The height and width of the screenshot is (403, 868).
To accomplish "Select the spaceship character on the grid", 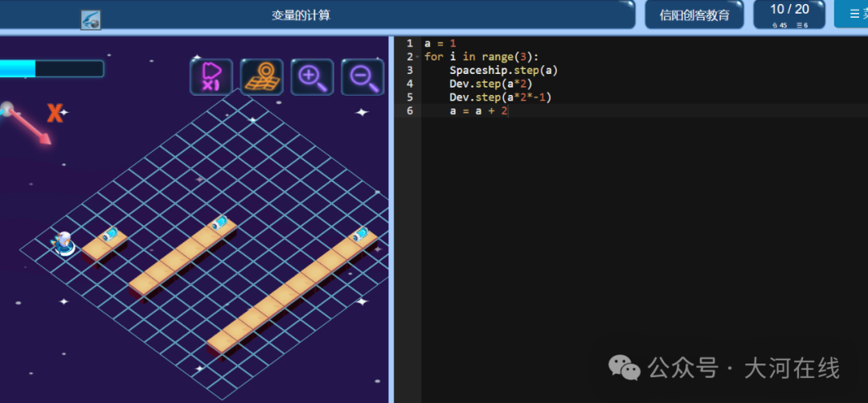I will click(x=64, y=244).
